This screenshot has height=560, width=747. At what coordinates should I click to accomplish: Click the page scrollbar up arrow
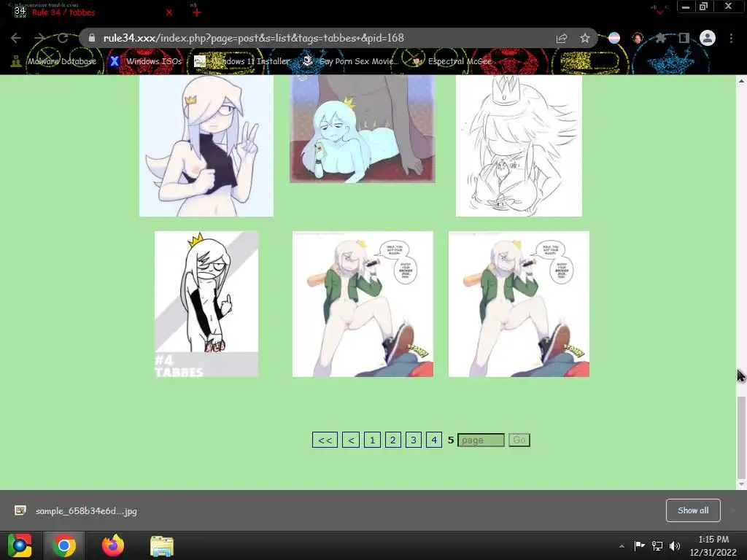pyautogui.click(x=741, y=81)
